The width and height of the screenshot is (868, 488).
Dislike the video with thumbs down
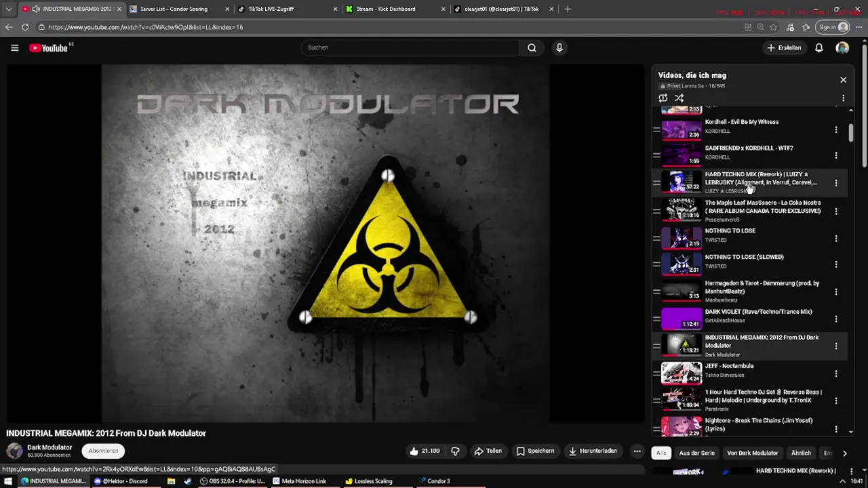click(x=455, y=451)
